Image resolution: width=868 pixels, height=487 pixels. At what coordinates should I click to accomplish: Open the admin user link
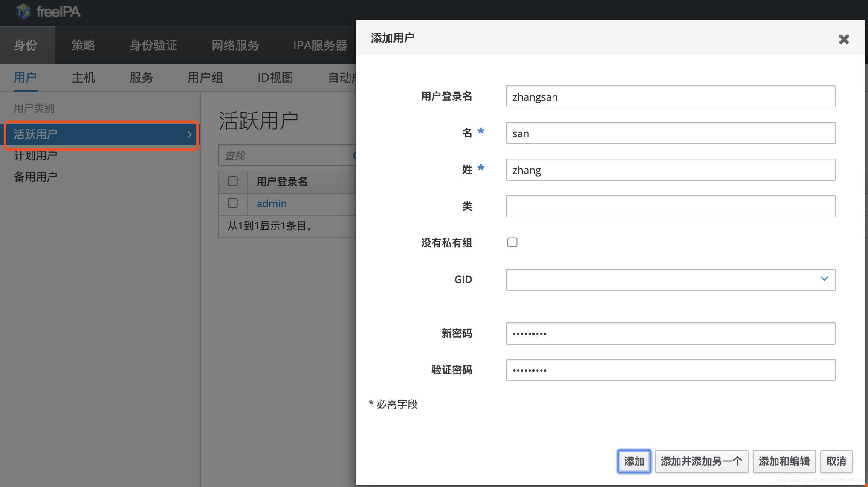click(271, 203)
